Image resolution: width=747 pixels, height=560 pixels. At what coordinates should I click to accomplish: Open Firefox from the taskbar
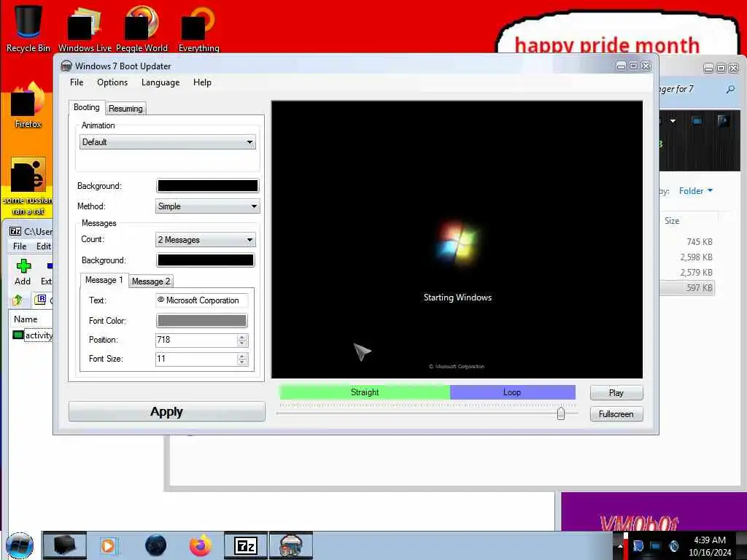pyautogui.click(x=201, y=545)
